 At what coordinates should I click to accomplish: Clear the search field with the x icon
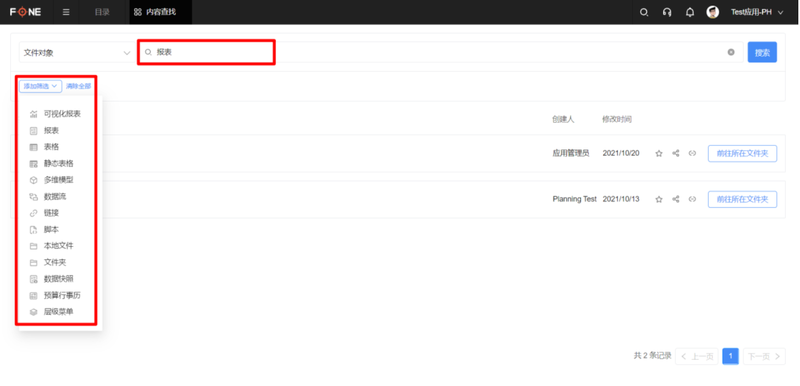[x=731, y=52]
